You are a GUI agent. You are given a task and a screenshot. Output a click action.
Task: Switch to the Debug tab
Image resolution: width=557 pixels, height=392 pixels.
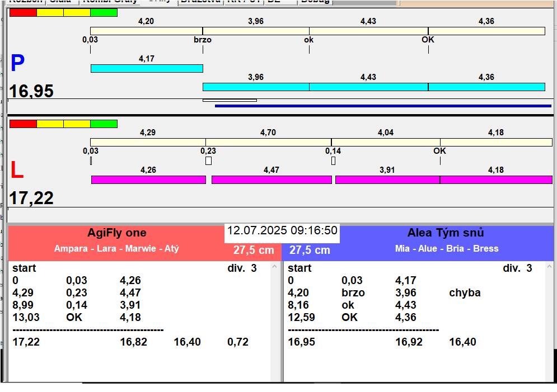(x=315, y=2)
